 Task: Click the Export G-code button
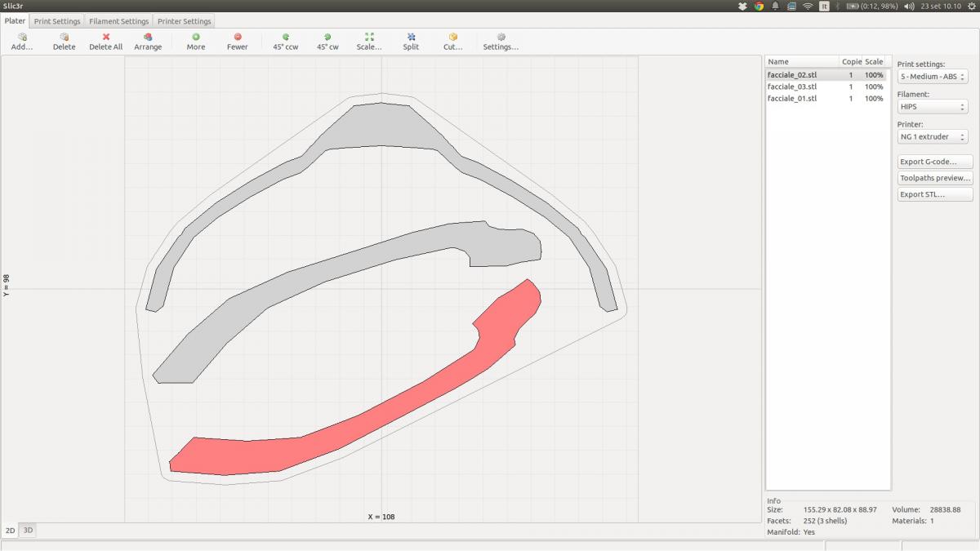[934, 162]
